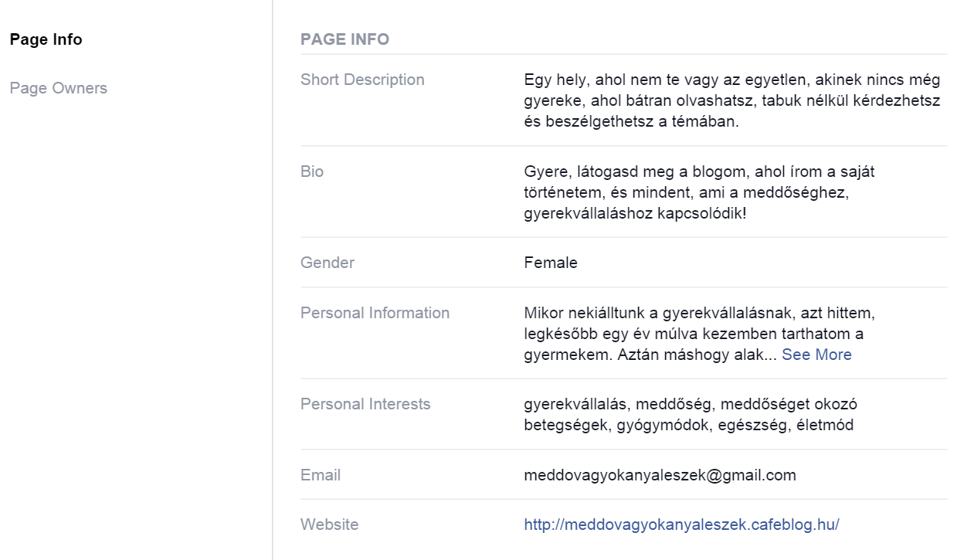Click the Personal Information label
Viewport: 964px width, 560px height.
point(375,313)
